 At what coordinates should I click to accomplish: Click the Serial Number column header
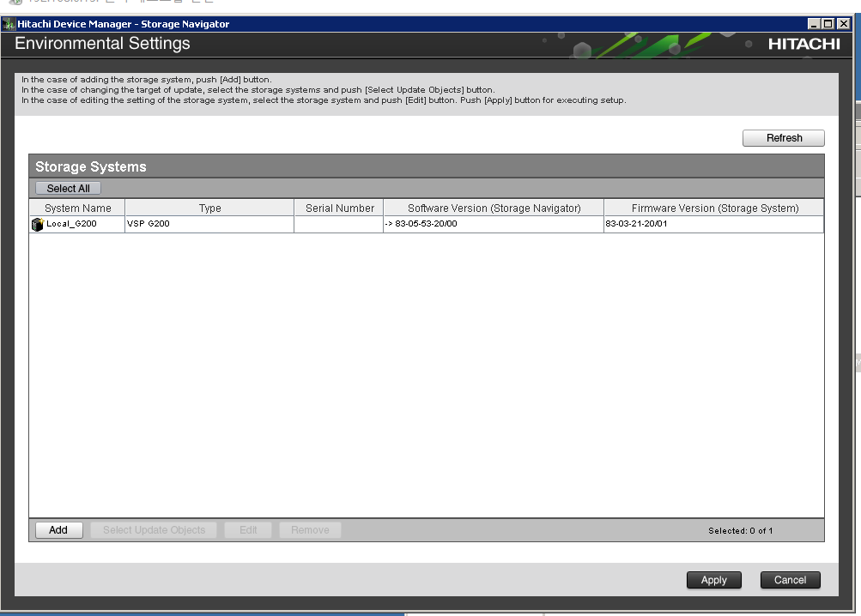pyautogui.click(x=339, y=208)
